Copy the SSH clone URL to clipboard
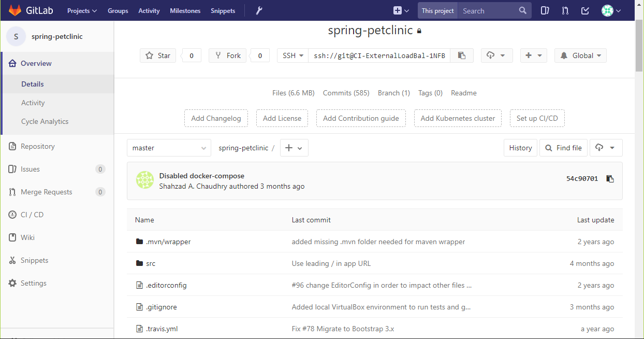Screen dimensions: 644x339 point(462,55)
